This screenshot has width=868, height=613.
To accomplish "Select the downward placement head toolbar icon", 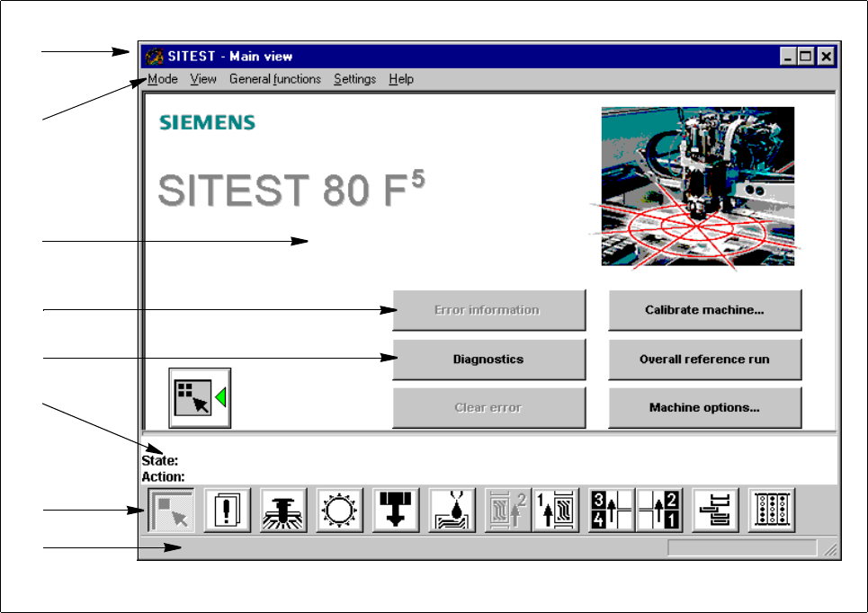I will coord(395,511).
